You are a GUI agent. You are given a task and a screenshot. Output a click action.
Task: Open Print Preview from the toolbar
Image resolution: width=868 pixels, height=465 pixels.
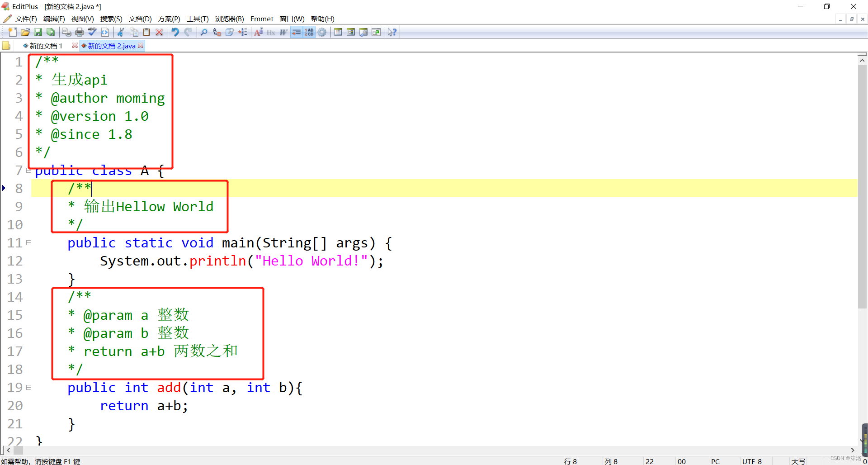pyautogui.click(x=67, y=32)
